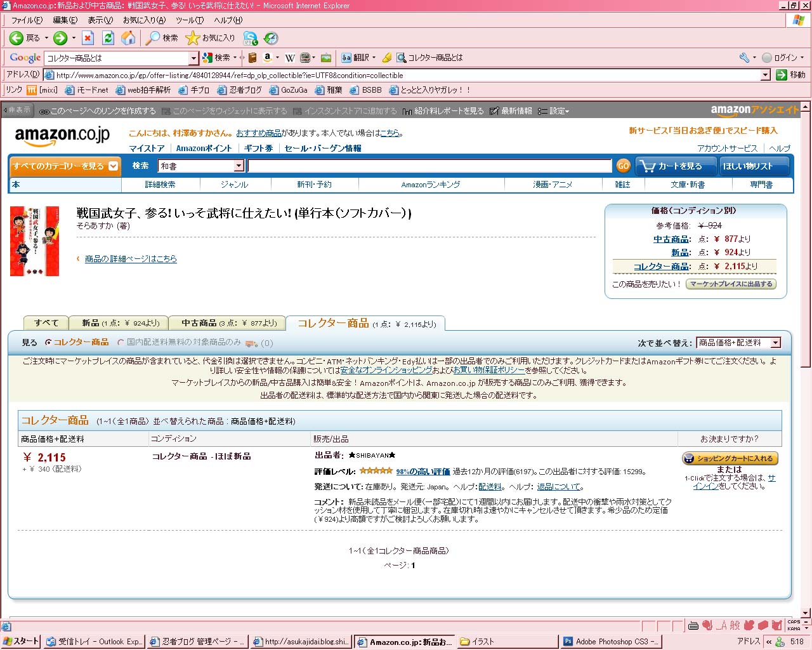The width and height of the screenshot is (812, 650).
Task: Open the 商品の詳細ページはこちら link
Action: (131, 259)
